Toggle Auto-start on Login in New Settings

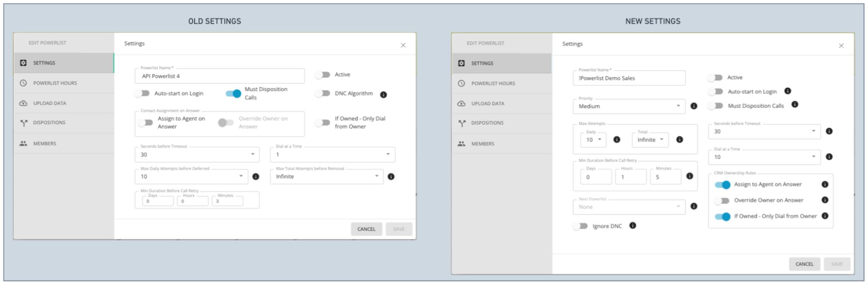[715, 92]
